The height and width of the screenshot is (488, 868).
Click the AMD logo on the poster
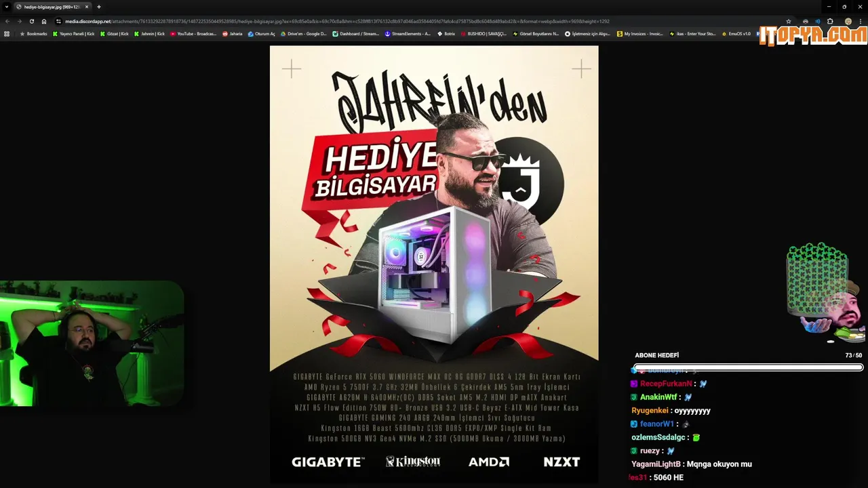(x=489, y=462)
